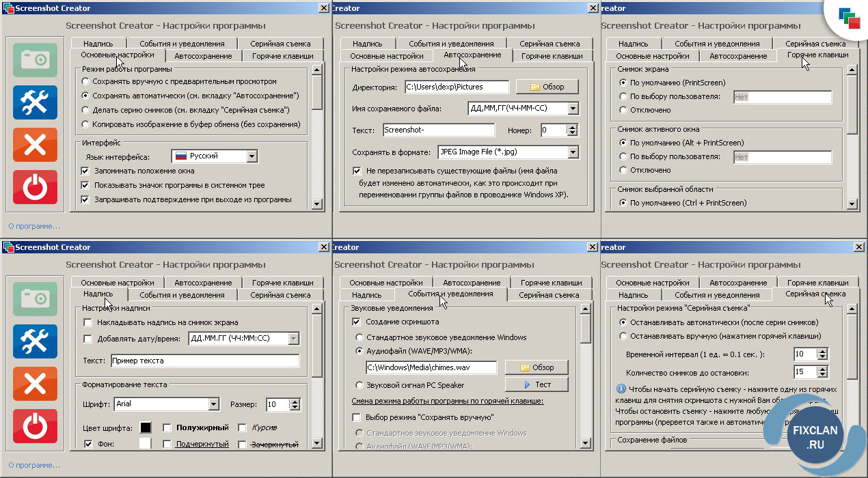Open Серийная съемка tab above Настройки режима автосохранения
868x478 pixels.
click(550, 43)
